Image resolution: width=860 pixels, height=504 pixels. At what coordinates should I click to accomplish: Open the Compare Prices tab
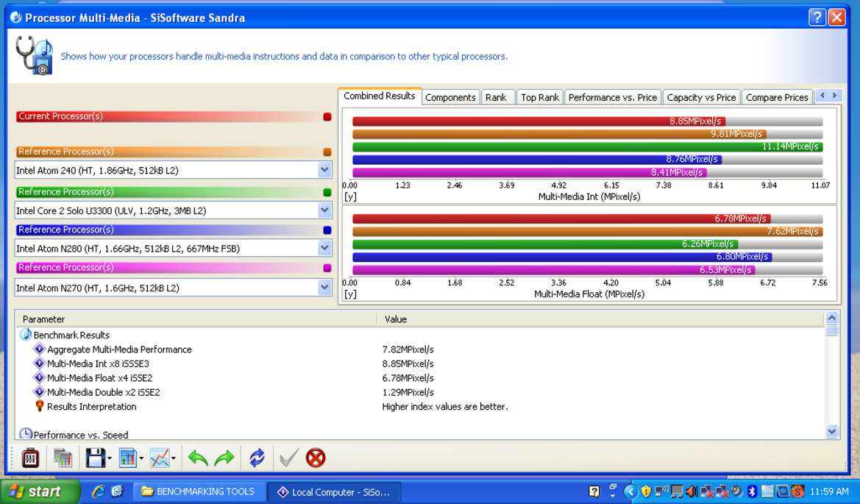tap(777, 97)
